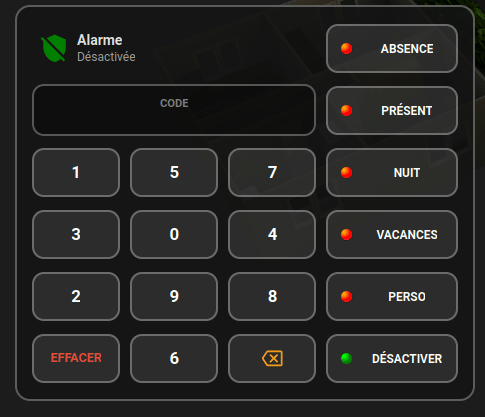Viewport: 485px width, 417px height.
Task: Click the DÉSACTIVER disarm button
Action: 392,358
